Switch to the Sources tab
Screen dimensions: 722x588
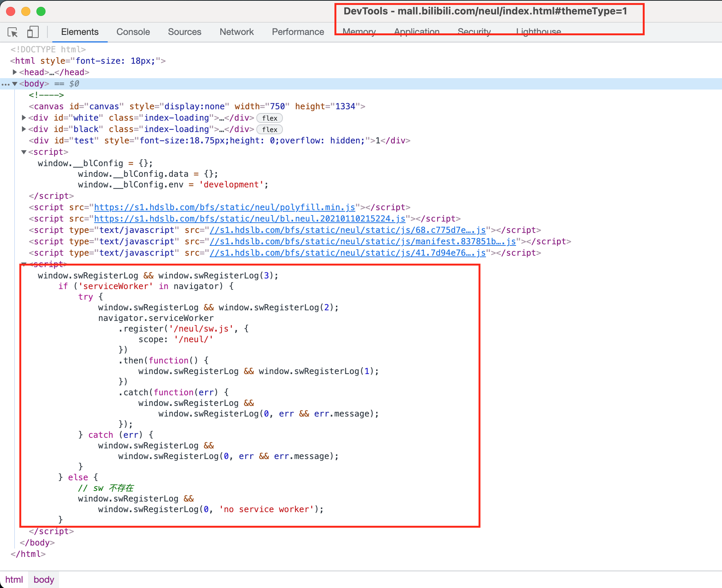click(185, 32)
